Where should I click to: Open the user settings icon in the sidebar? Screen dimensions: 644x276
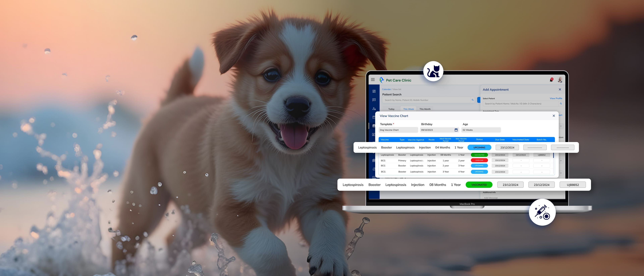coord(374,109)
